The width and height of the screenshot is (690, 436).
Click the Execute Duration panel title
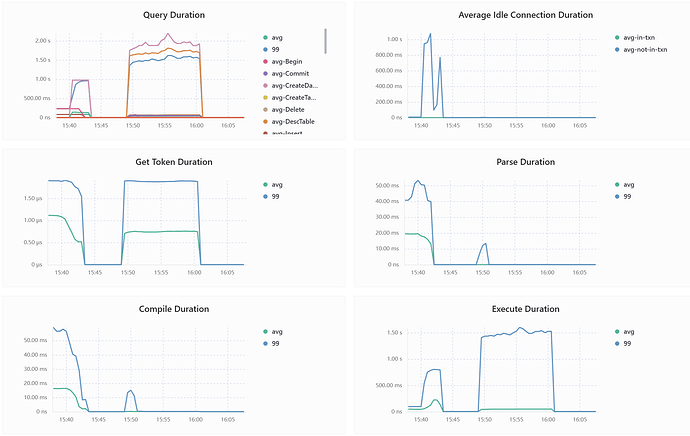click(x=525, y=309)
